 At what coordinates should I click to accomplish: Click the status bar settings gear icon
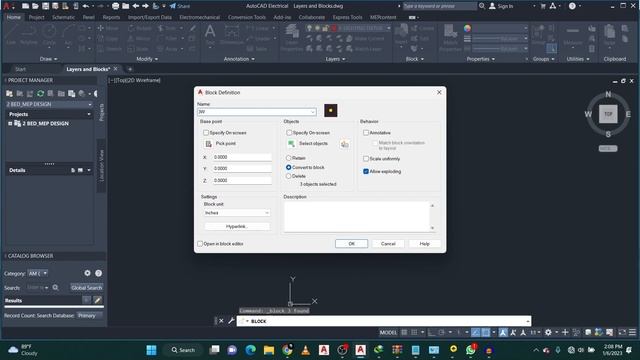click(x=548, y=333)
